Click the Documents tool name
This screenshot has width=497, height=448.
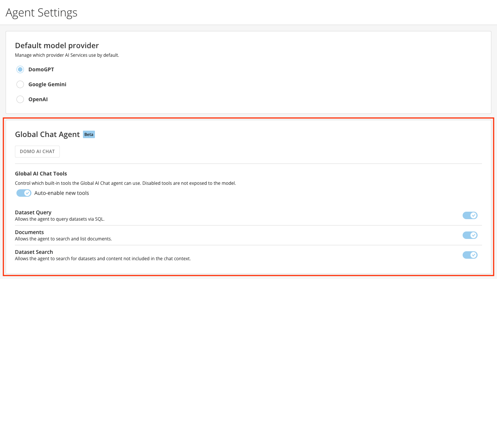tap(30, 232)
